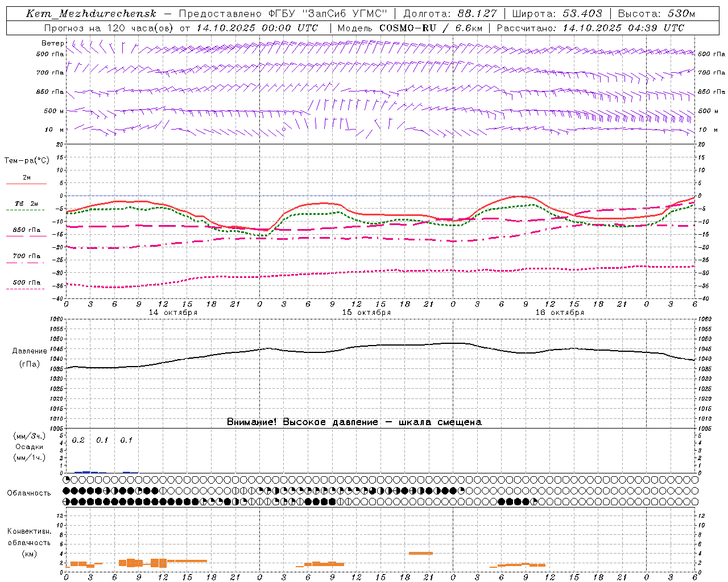Click the (мм/1ч.) unit label
Image resolution: width=728 pixels, height=582 pixels.
coord(30,458)
